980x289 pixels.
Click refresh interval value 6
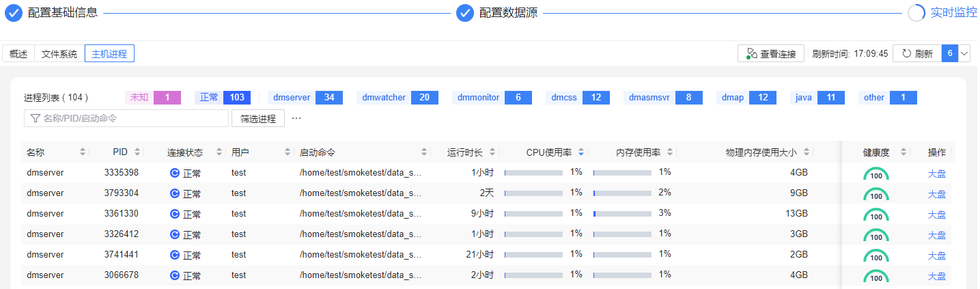[950, 53]
